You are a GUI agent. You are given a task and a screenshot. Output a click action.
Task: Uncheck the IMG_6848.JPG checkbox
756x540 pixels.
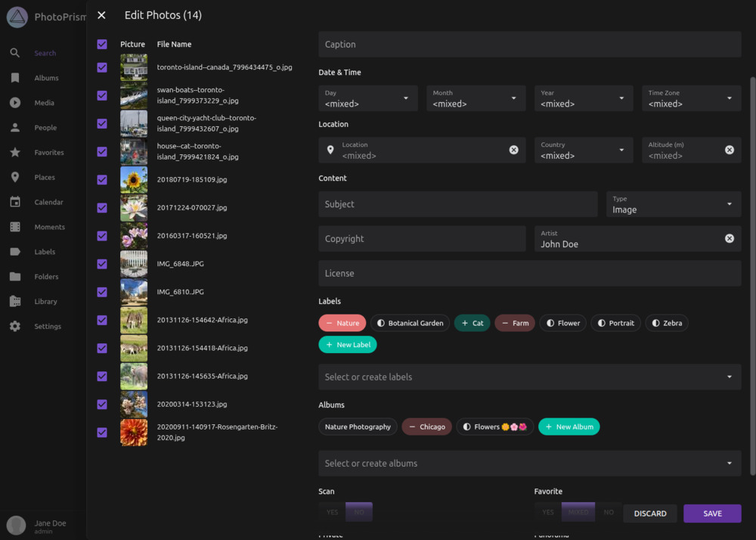pos(102,264)
